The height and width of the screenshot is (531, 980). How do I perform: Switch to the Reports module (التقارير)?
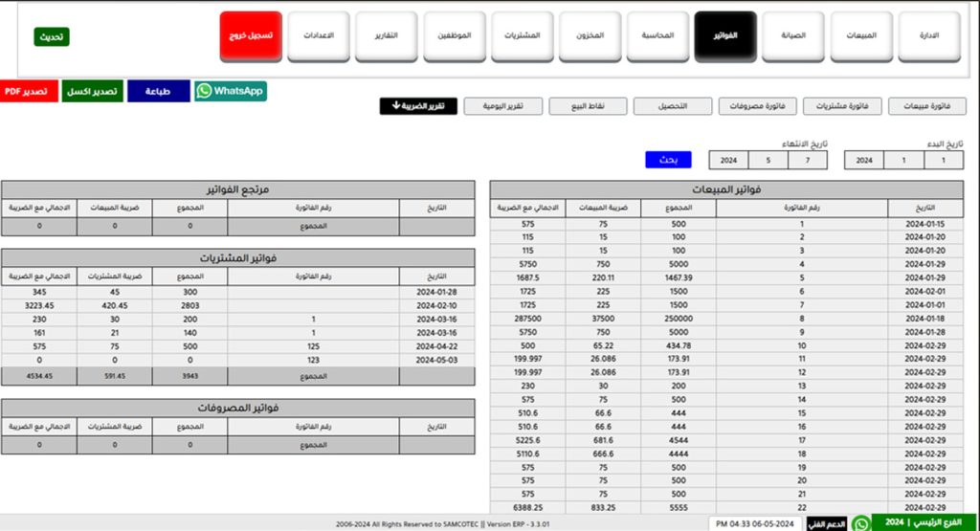[386, 36]
